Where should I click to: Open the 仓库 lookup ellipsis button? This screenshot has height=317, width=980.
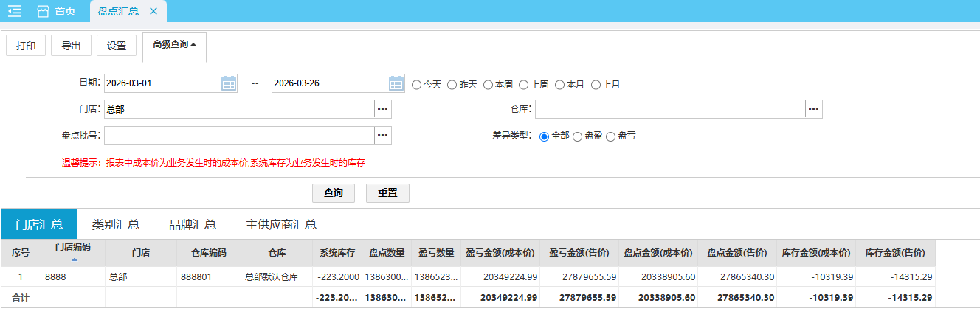[813, 109]
